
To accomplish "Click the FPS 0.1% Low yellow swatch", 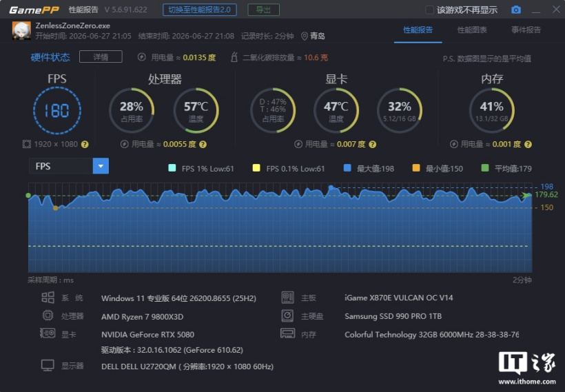I will [256, 168].
